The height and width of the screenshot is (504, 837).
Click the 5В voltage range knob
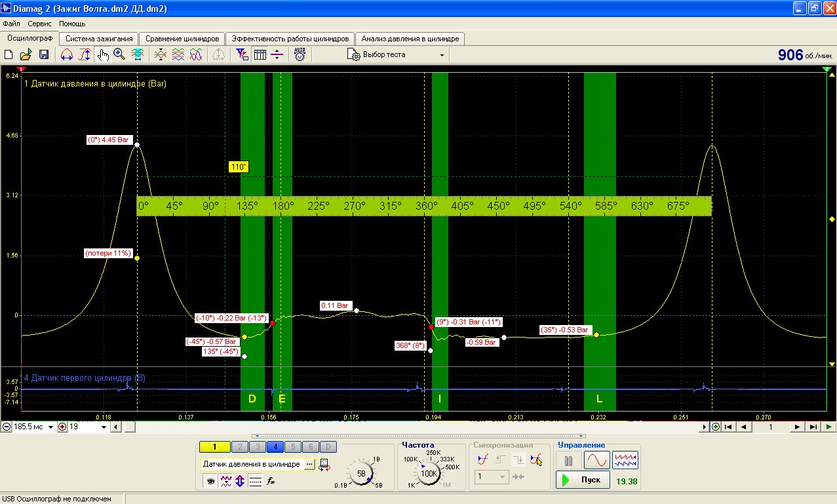(360, 473)
